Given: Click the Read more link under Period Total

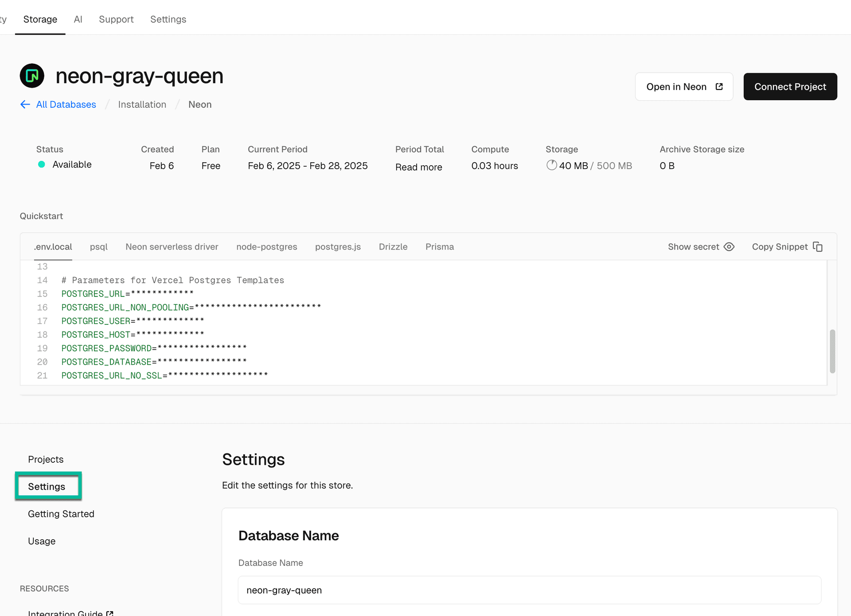Looking at the screenshot, I should pyautogui.click(x=418, y=167).
